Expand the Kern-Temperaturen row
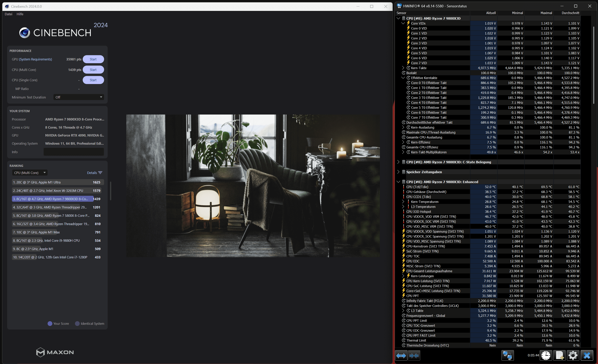Image resolution: width=598 pixels, height=364 pixels. (x=403, y=202)
